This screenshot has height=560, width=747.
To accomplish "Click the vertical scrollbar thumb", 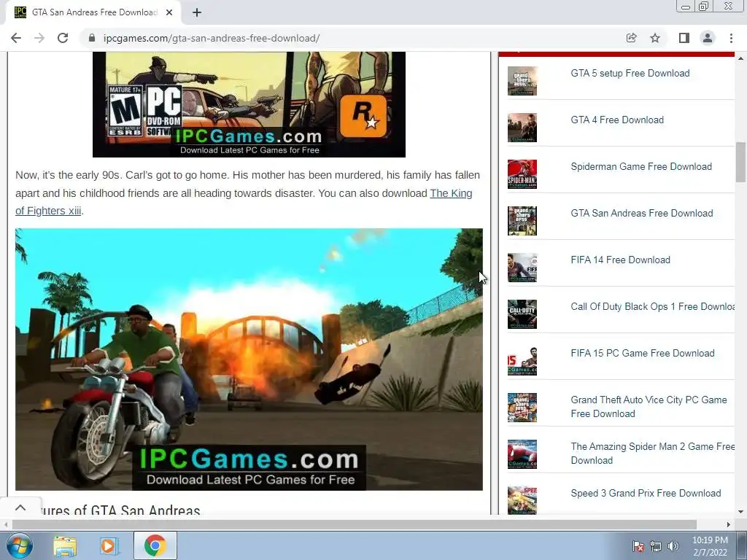I will tap(740, 162).
